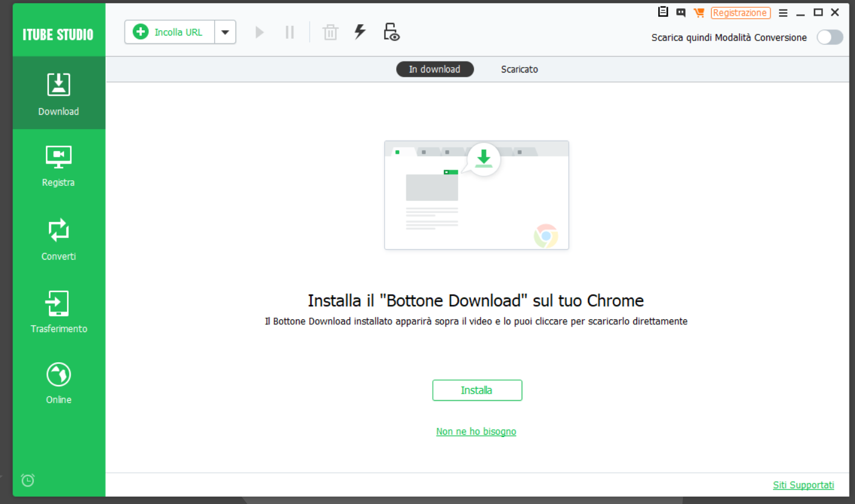Open the Download section in sidebar
855x504 pixels.
click(x=59, y=93)
